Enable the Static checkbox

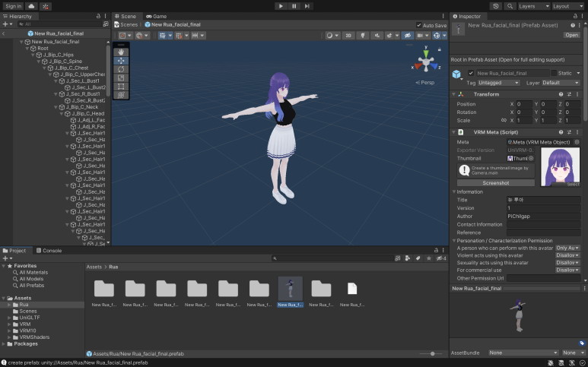(554, 73)
